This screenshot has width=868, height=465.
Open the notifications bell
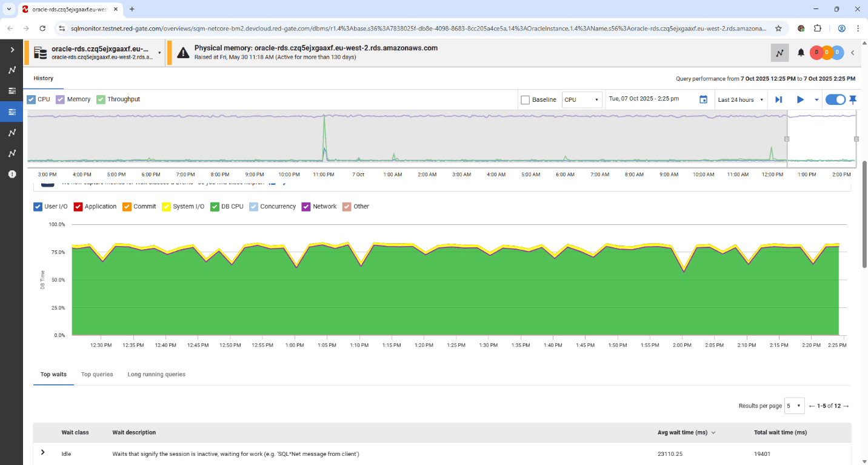(x=801, y=53)
